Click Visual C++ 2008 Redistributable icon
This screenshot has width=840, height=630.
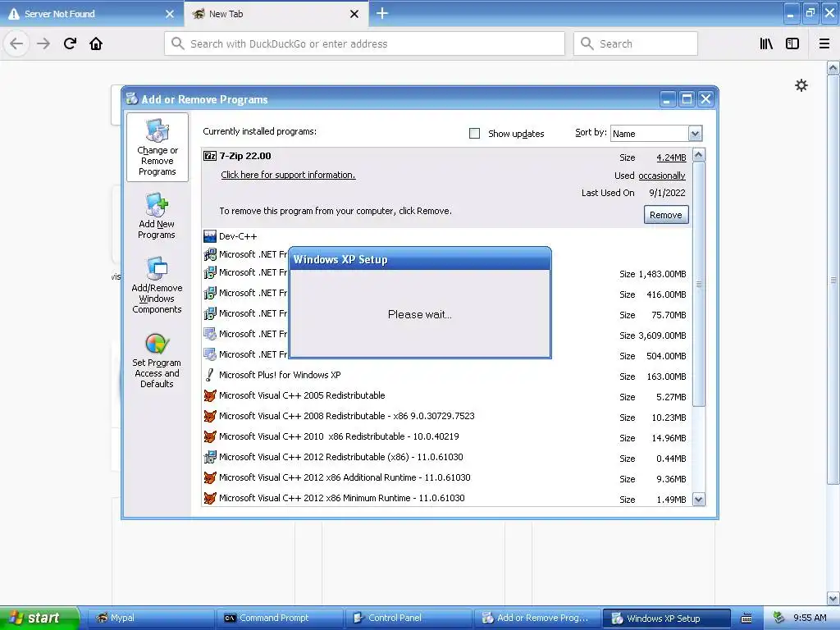[x=210, y=416]
